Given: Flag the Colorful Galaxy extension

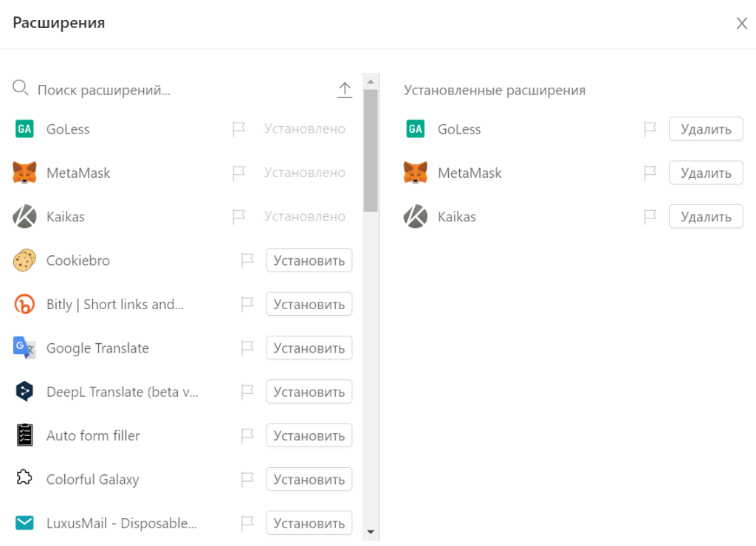Looking at the screenshot, I should click(x=247, y=480).
